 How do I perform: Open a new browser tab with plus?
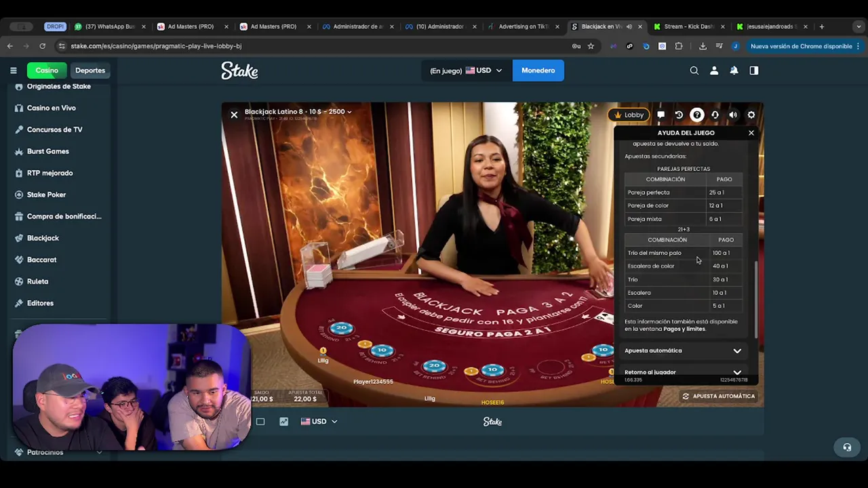tap(822, 26)
